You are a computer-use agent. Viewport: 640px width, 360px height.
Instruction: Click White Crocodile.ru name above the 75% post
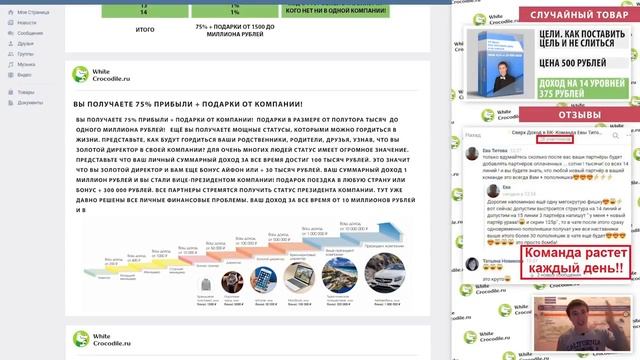pyautogui.click(x=111, y=75)
